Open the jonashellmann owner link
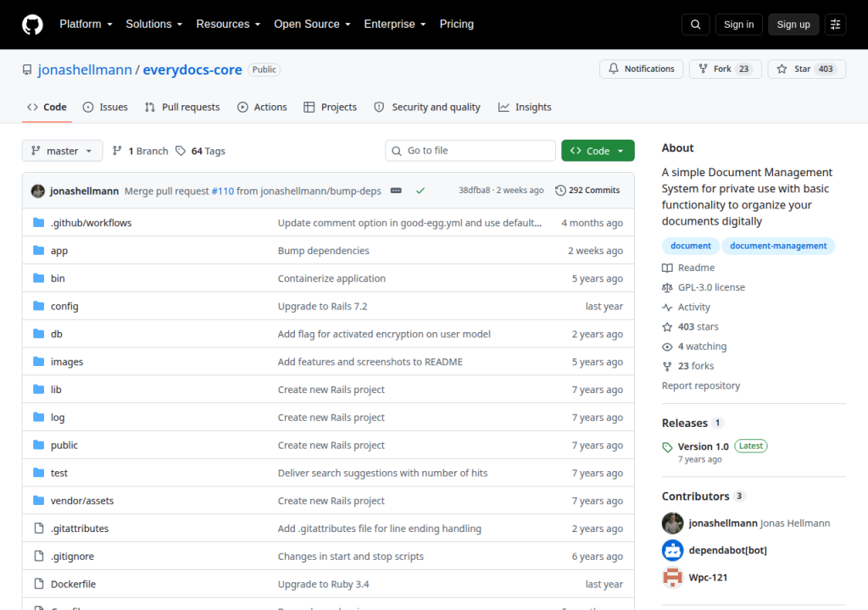This screenshot has width=868, height=610. tap(85, 69)
